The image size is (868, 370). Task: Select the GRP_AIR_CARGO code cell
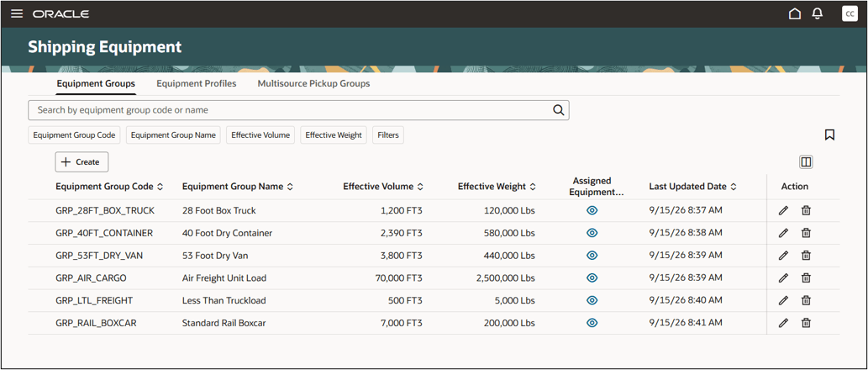[x=91, y=278]
